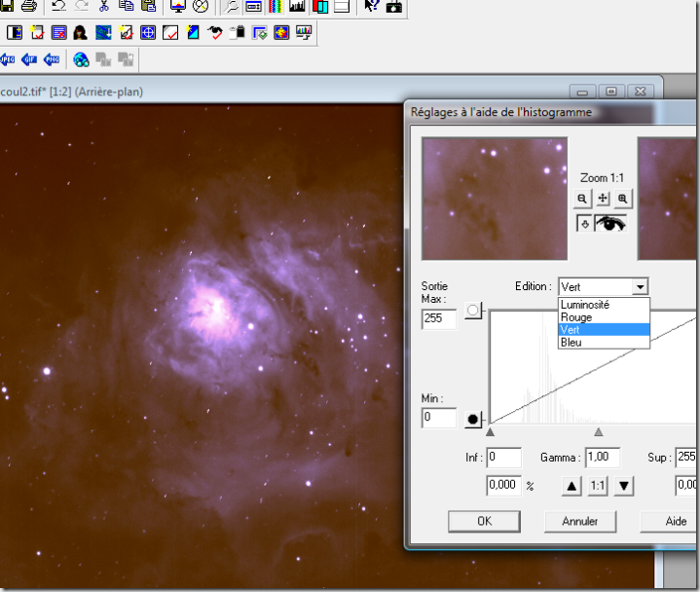Screen dimensions: 700x592
Task: Select Luminosité in the channel list
Action: tap(585, 305)
